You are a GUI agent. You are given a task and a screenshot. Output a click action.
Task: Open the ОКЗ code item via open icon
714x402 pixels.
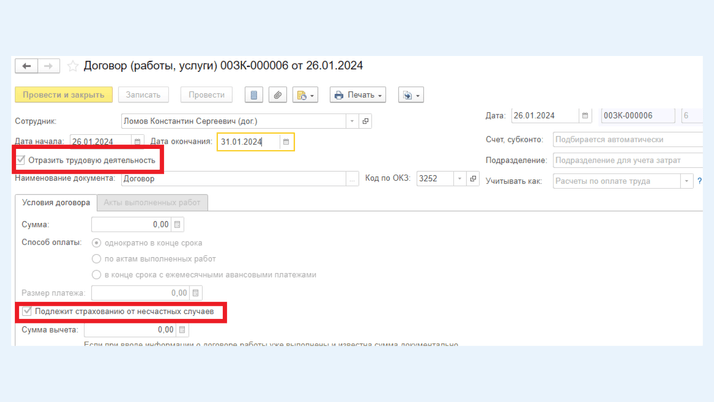tap(473, 178)
